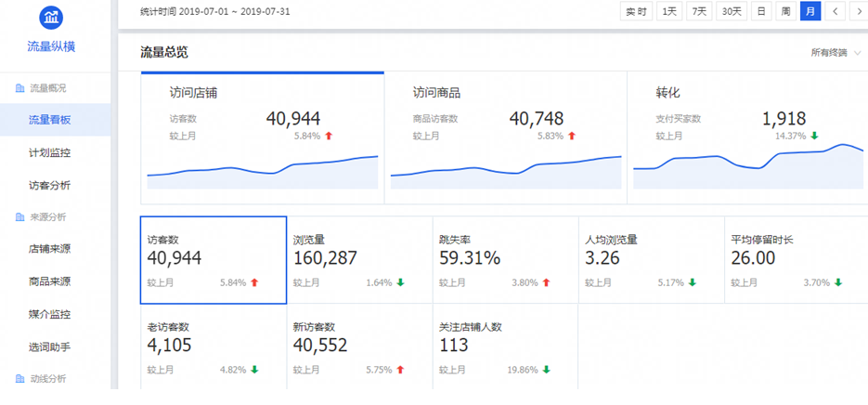Viewport: 868px width, 405px height.
Task: Open the 所有终端 dropdown
Action: 837,53
